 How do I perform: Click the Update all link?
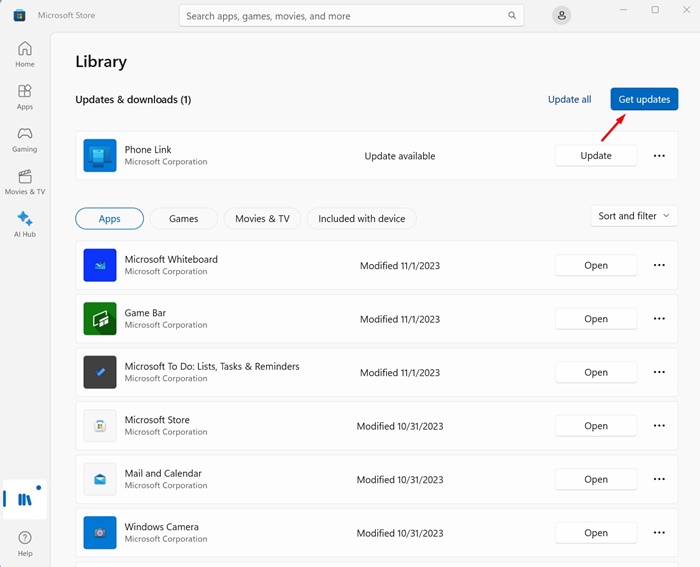click(x=569, y=99)
